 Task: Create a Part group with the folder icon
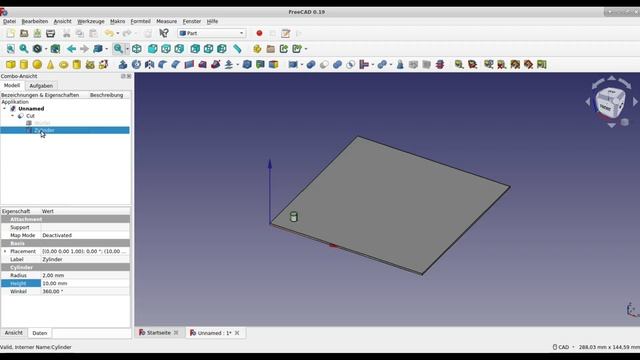tap(270, 49)
